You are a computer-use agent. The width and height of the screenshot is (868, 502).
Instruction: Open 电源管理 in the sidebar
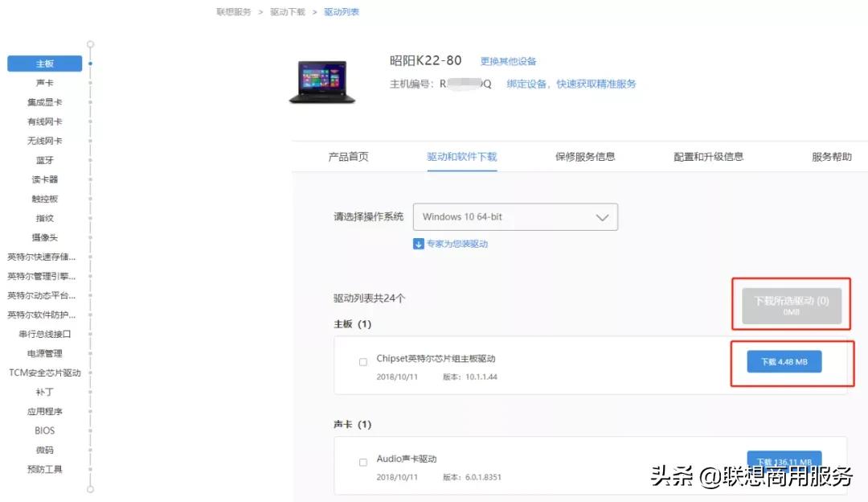44,353
